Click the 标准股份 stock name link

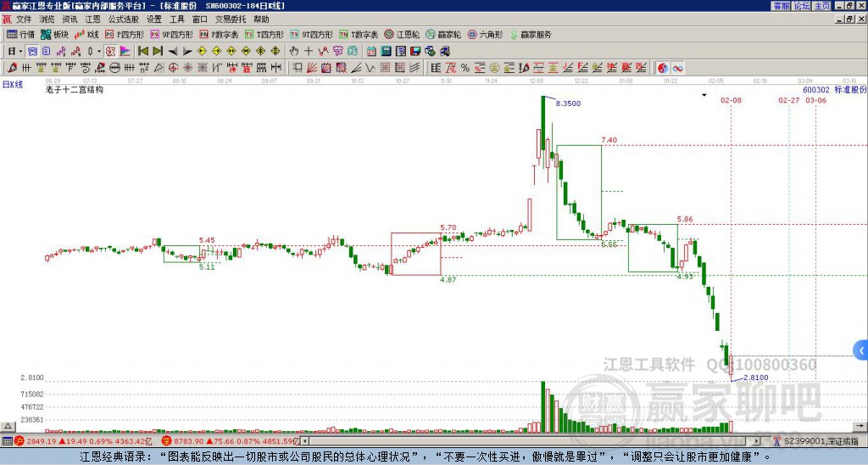tap(850, 90)
